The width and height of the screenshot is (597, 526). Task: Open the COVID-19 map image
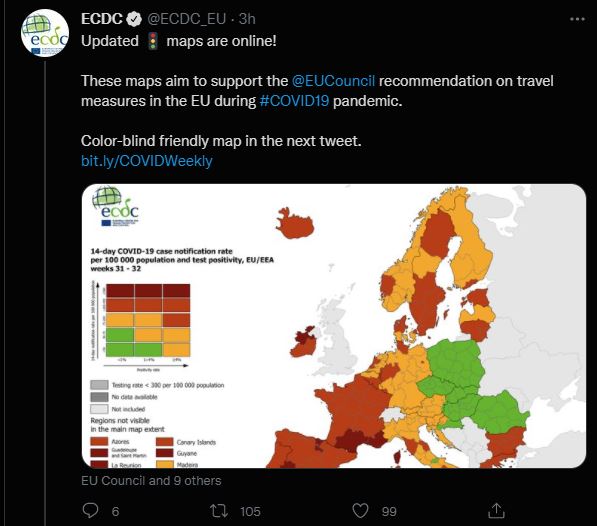click(334, 326)
